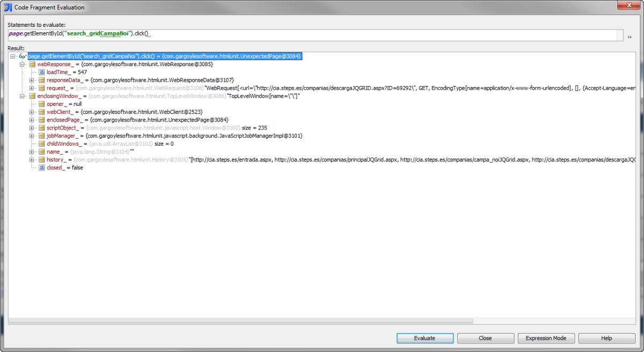Select the scriptObject_ size = 235 row

pyautogui.click(x=157, y=128)
